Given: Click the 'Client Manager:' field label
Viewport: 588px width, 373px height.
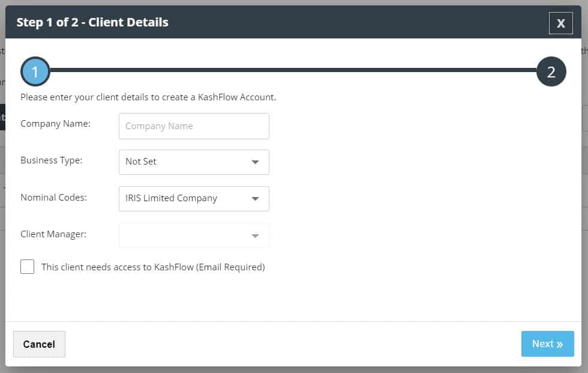Looking at the screenshot, I should (x=53, y=234).
